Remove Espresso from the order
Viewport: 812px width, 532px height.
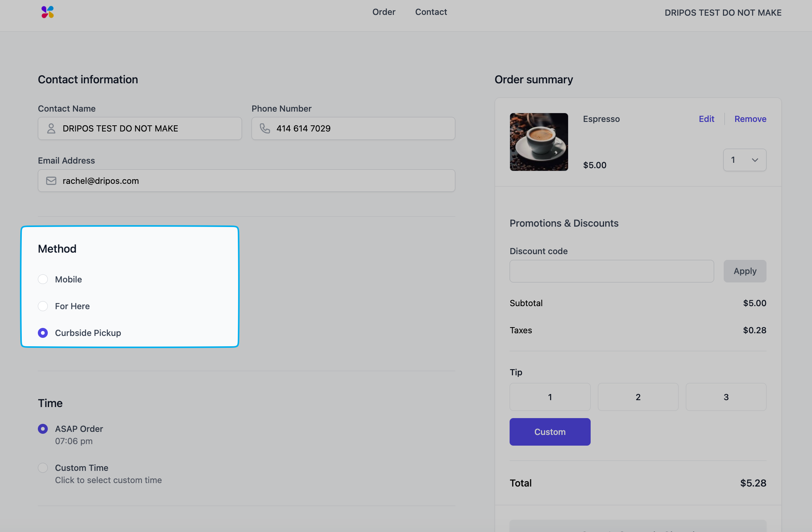click(750, 119)
